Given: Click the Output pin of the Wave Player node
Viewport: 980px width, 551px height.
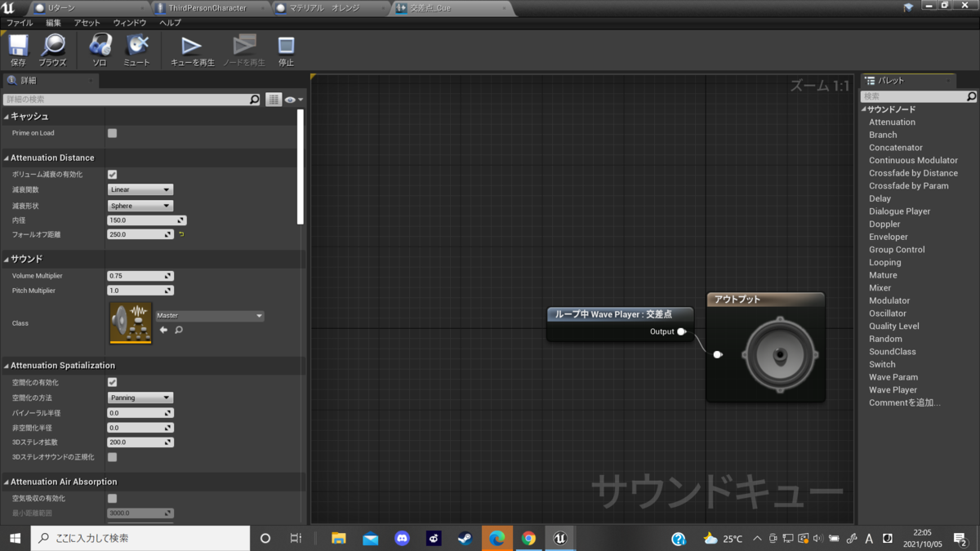Looking at the screenshot, I should tap(682, 331).
